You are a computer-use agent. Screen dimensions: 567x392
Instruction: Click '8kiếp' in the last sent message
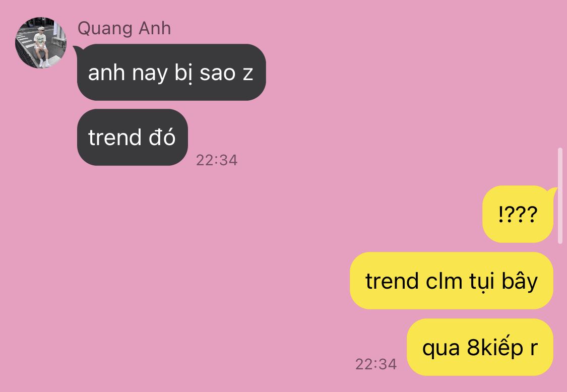pyautogui.click(x=495, y=348)
